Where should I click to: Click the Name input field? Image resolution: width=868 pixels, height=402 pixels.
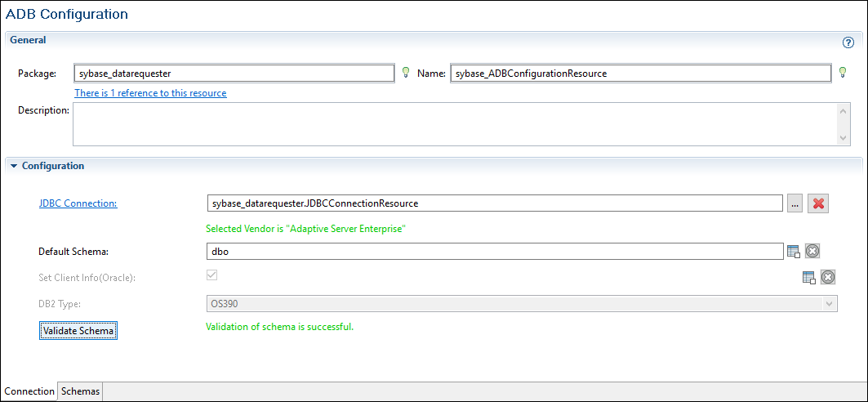pos(641,73)
